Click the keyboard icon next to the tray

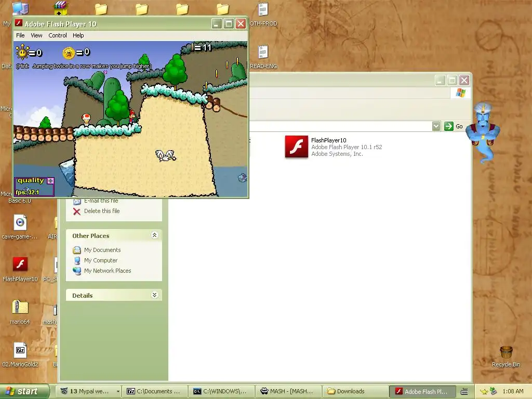point(464,391)
